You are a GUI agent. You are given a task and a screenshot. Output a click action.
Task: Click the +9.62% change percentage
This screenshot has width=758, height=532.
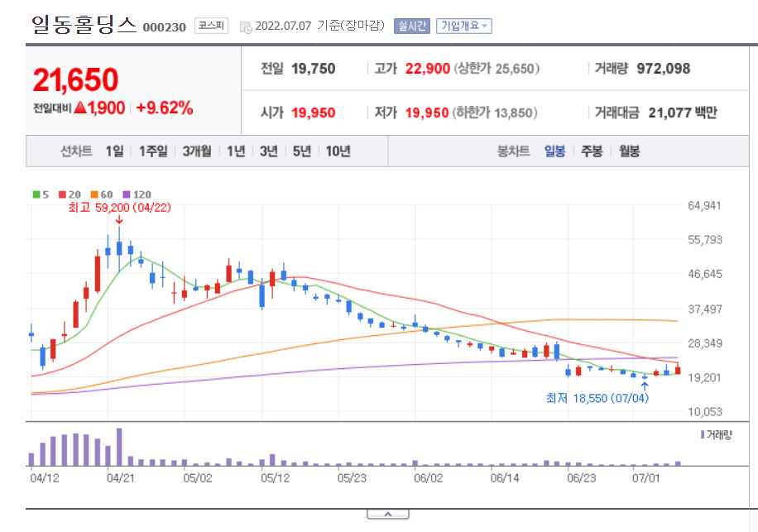tap(165, 108)
